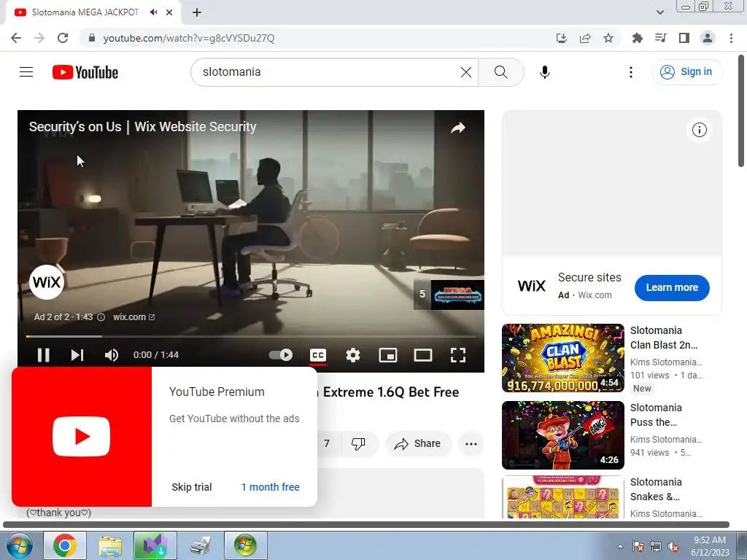
Task: Open more actions ellipsis below video
Action: (x=471, y=444)
